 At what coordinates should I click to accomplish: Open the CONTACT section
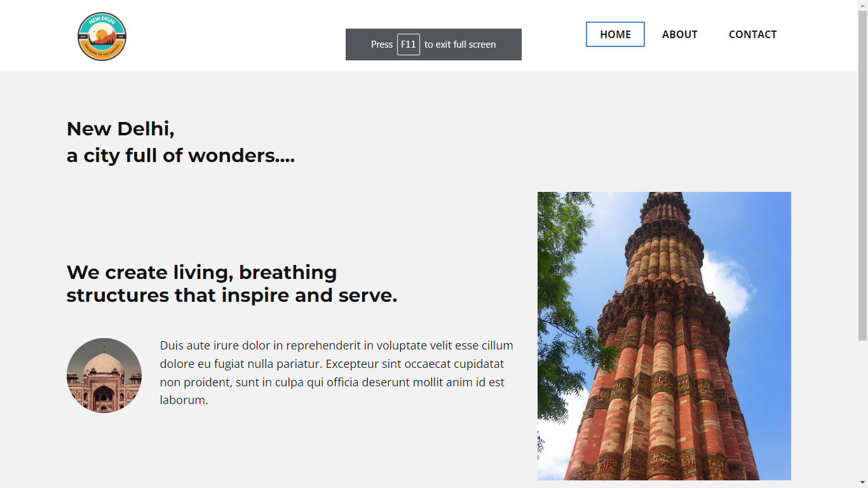pyautogui.click(x=752, y=34)
